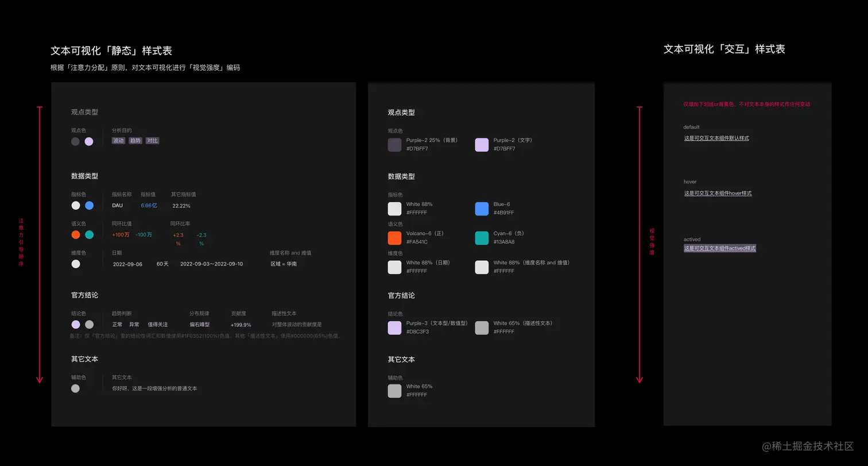
Task: Click the cyan -100万 value
Action: point(144,234)
